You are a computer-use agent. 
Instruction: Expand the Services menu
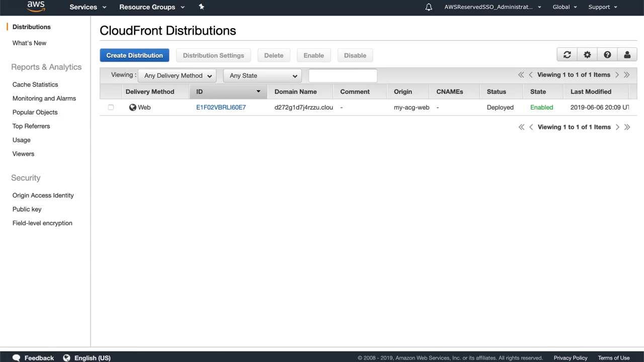click(88, 7)
